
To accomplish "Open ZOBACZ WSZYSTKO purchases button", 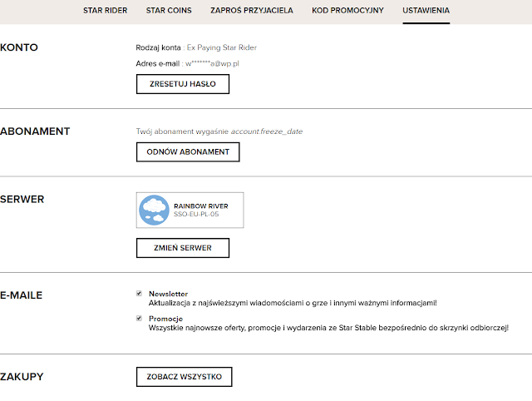I will (x=185, y=377).
